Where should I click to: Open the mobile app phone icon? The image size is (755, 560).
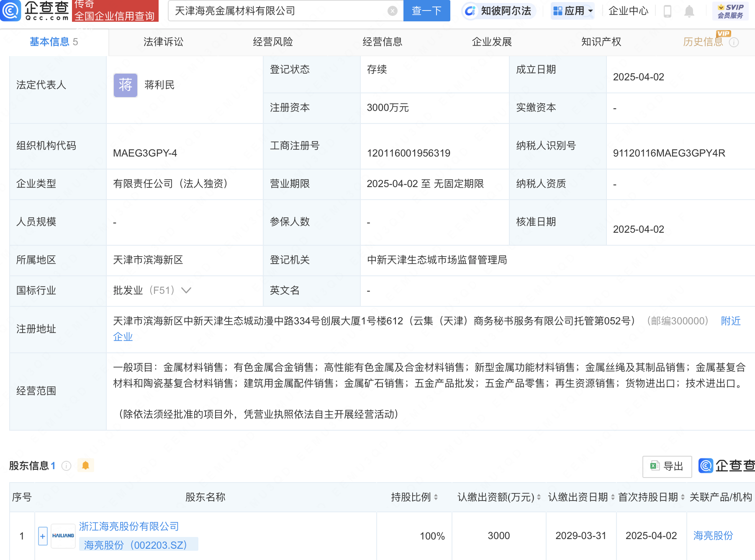(668, 11)
